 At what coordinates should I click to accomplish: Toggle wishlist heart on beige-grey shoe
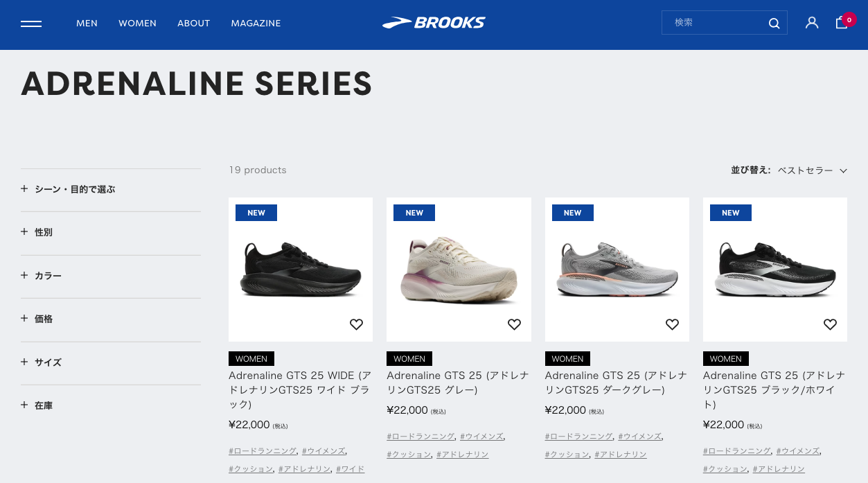pyautogui.click(x=514, y=324)
